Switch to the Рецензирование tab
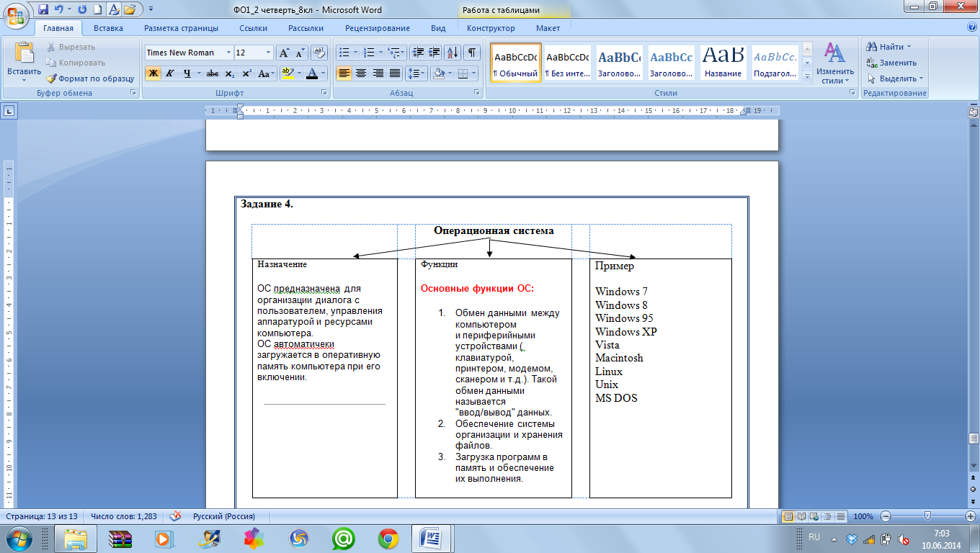The height and width of the screenshot is (553, 980). click(378, 28)
